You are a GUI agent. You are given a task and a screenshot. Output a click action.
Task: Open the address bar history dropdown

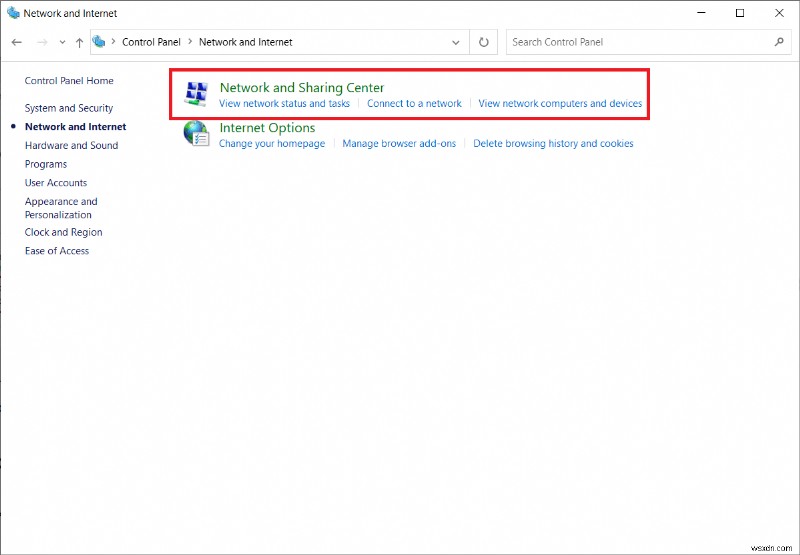(x=456, y=42)
